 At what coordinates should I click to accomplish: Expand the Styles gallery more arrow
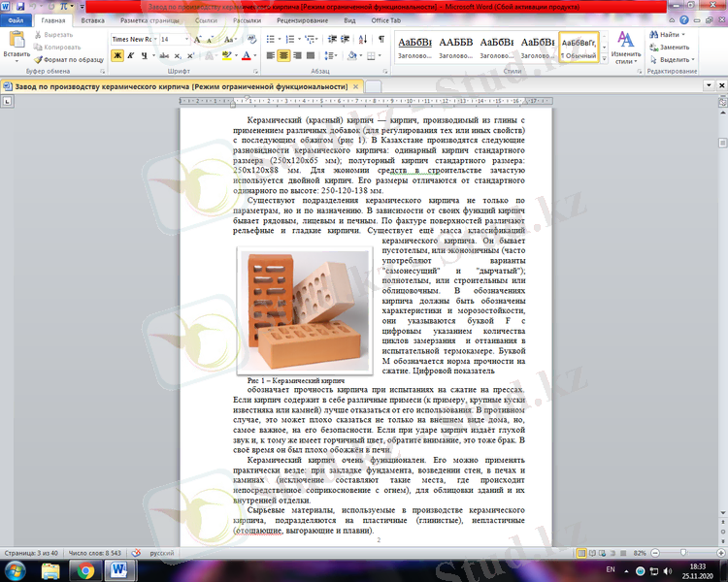(604, 59)
